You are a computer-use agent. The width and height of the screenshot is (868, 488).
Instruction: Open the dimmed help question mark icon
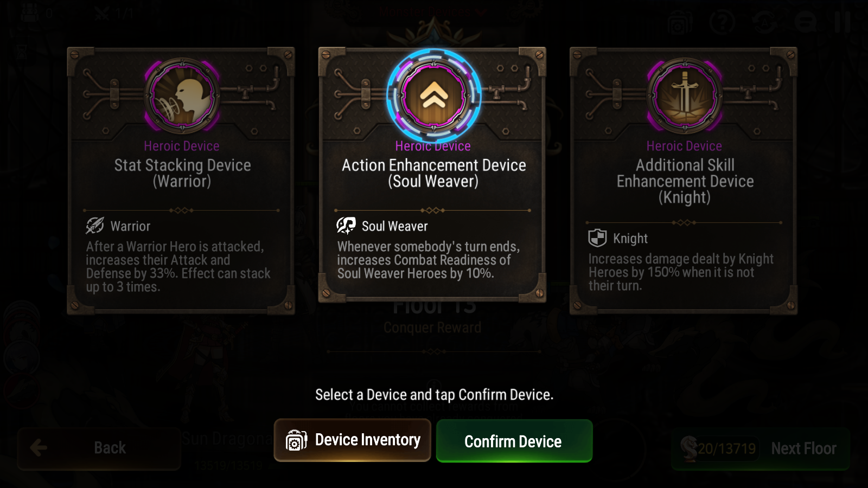722,22
